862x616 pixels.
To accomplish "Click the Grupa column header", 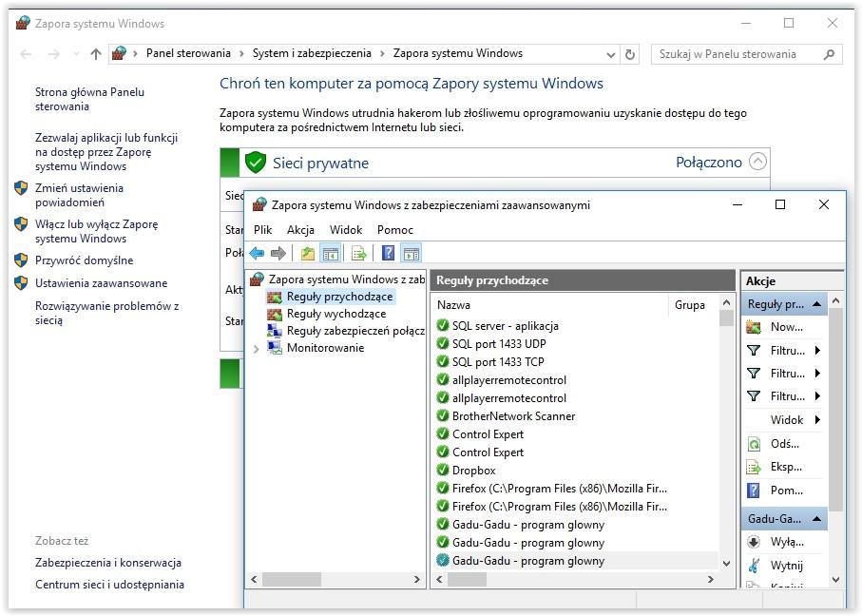I will coord(693,305).
